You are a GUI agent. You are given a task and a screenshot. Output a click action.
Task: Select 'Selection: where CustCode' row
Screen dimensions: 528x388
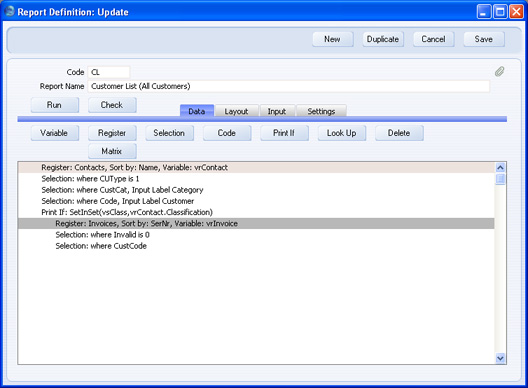pos(256,246)
